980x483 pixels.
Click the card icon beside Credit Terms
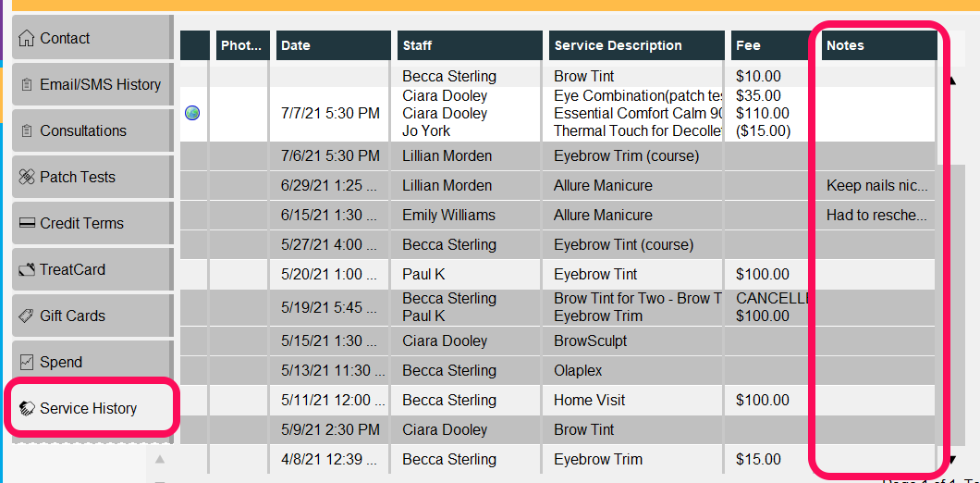[x=26, y=224]
